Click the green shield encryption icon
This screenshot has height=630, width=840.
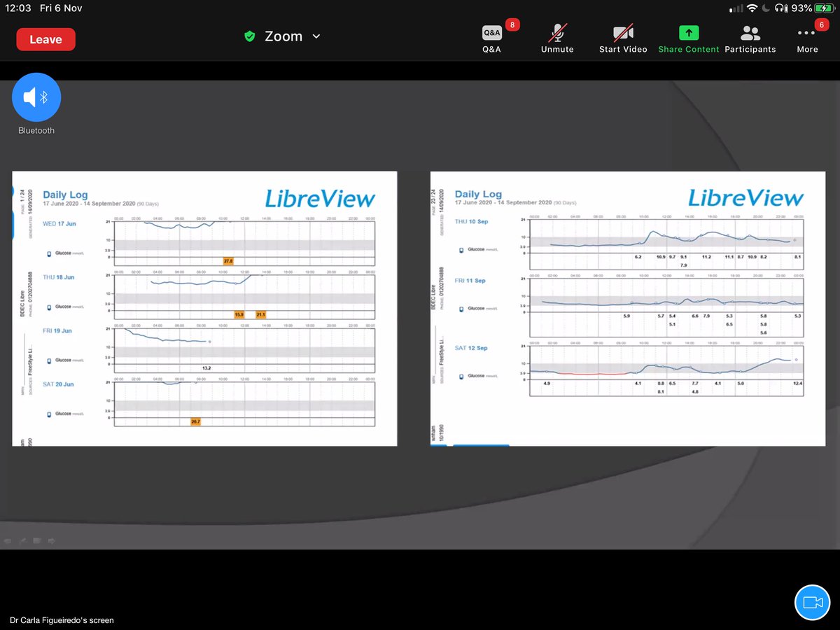[x=250, y=36]
